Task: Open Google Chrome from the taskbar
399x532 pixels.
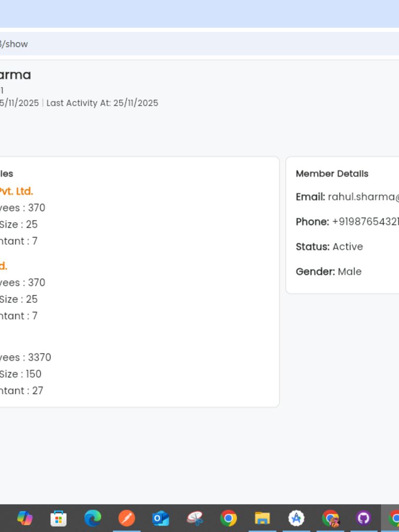Action: coord(229,518)
